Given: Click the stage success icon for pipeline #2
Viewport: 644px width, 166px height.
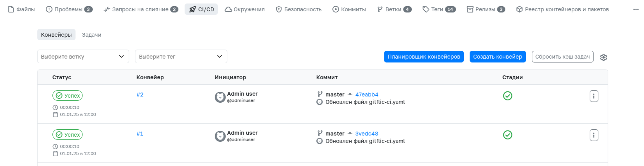Looking at the screenshot, I should point(508,96).
